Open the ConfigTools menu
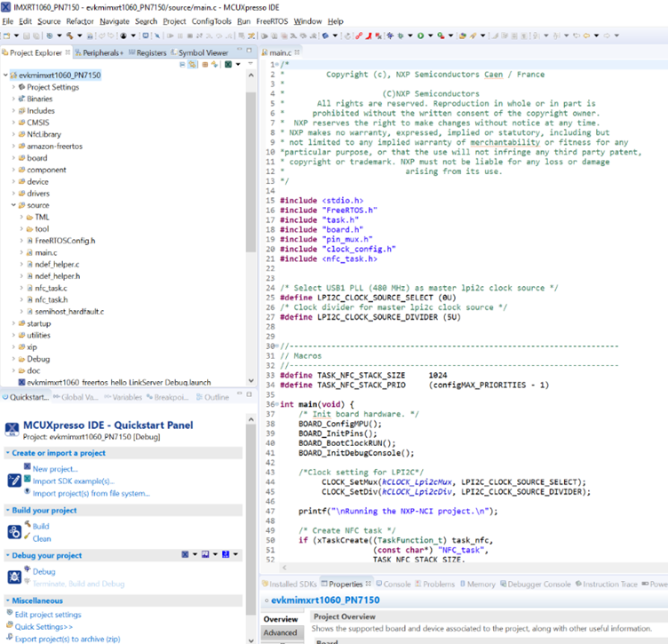Screen dimensions: 668x644 pyautogui.click(x=211, y=20)
